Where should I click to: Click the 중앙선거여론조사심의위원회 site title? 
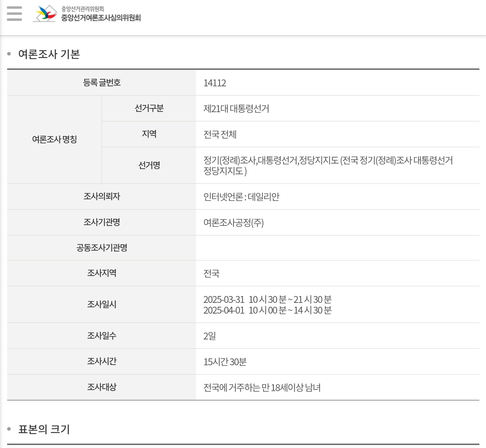pyautogui.click(x=101, y=18)
